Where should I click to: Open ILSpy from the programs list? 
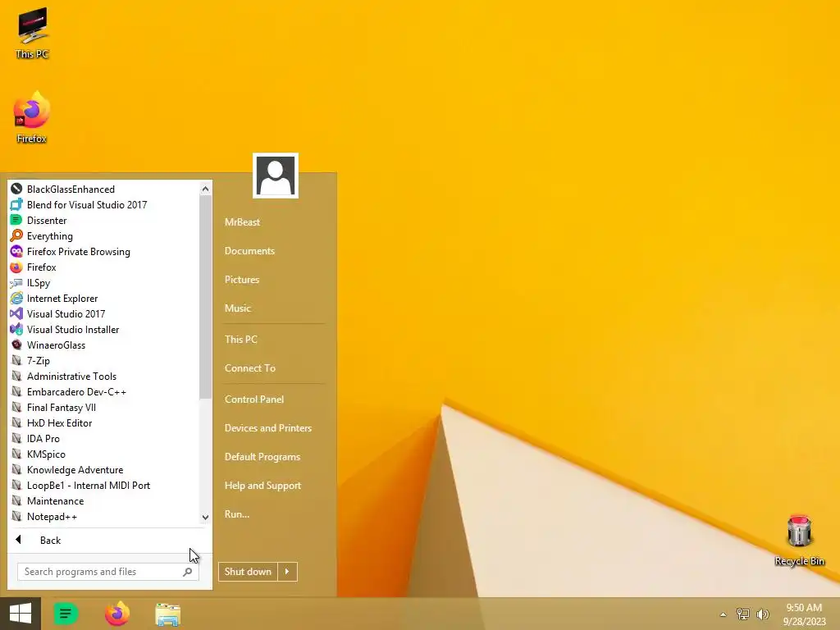click(30, 282)
